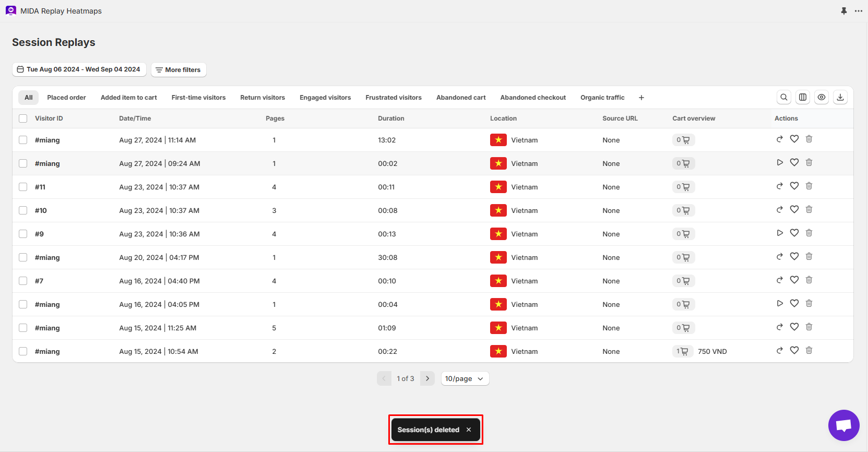Open the More filters panel
The width and height of the screenshot is (868, 452).
click(x=179, y=70)
